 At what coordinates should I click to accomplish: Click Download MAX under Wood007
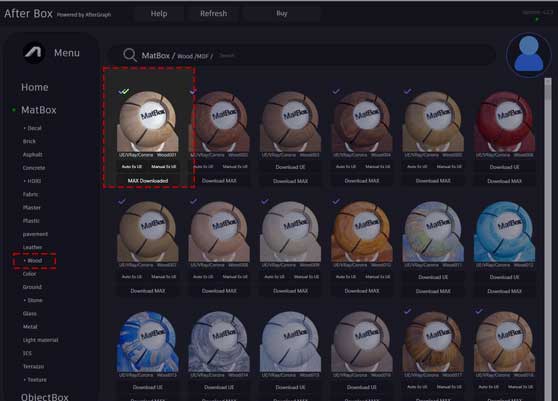148,291
